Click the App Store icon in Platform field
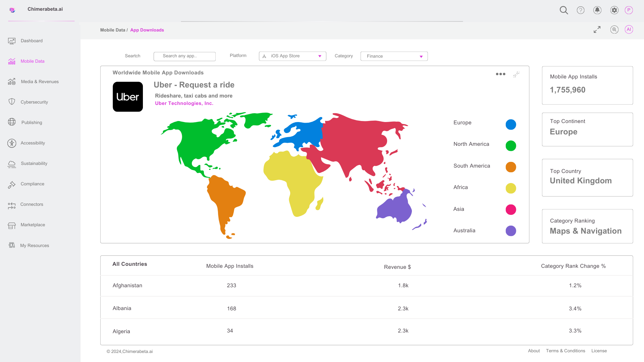Image resolution: width=644 pixels, height=362 pixels. pos(264,56)
